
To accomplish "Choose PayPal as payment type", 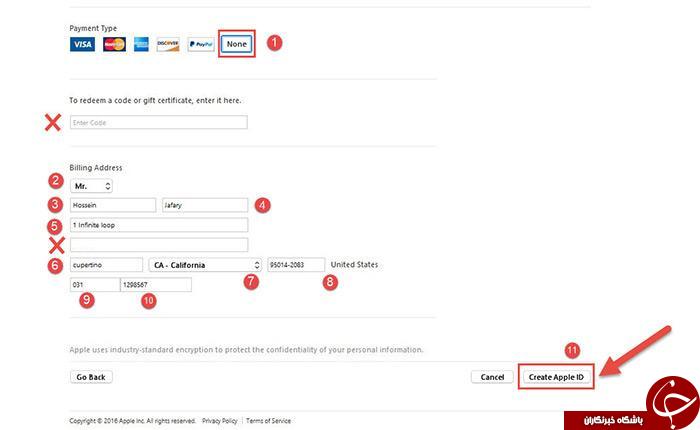I will coord(201,44).
